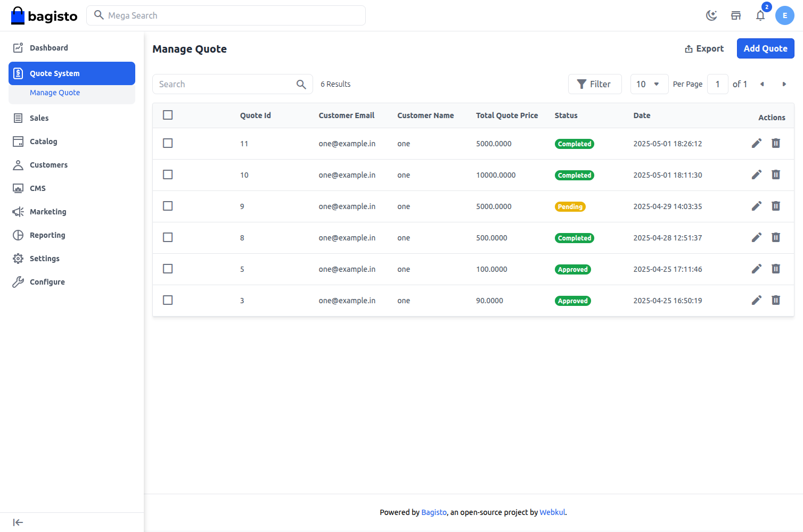Delete quote 3 with trash icon
This screenshot has height=532, width=803.
click(x=776, y=300)
